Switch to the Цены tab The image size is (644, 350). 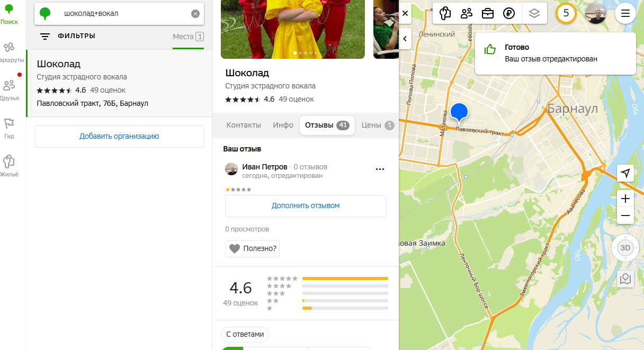[x=378, y=125]
